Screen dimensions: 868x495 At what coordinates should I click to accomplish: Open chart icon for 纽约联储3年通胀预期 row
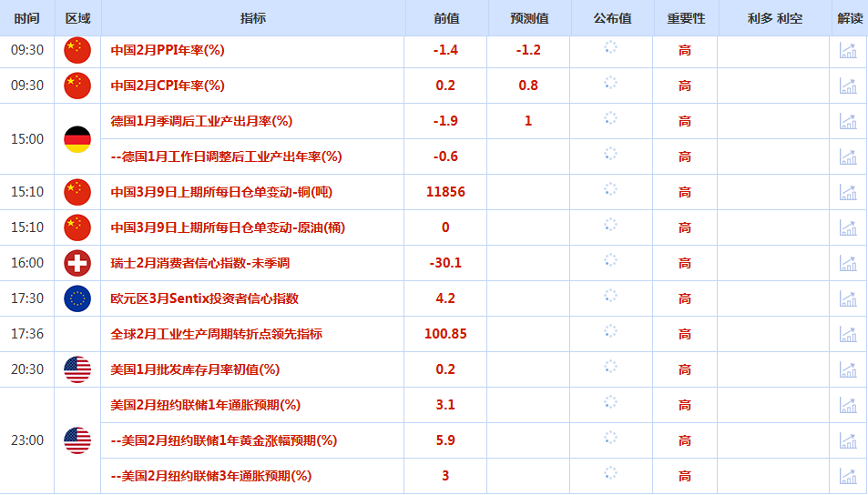[x=848, y=476]
